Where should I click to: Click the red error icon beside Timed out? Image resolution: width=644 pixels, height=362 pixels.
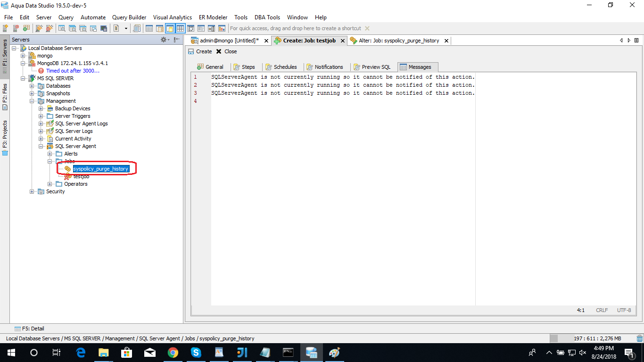[x=41, y=71]
